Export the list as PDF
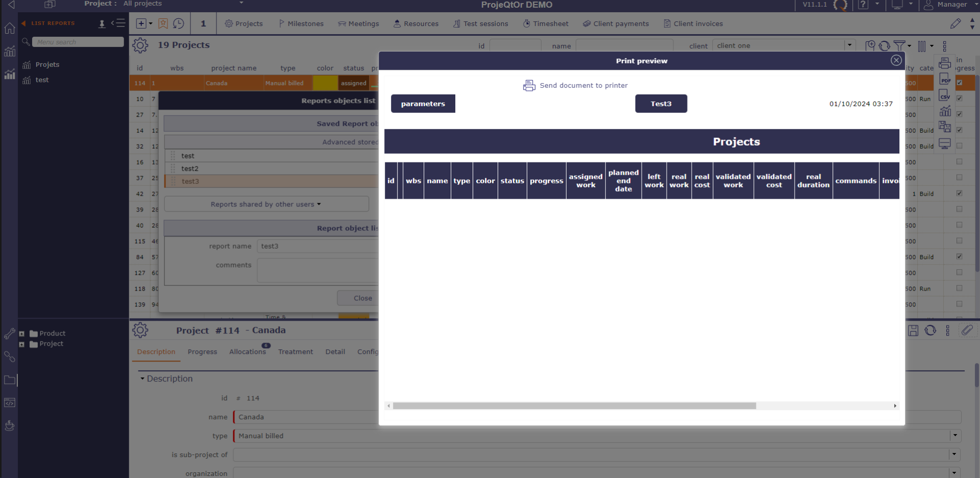 point(945,79)
